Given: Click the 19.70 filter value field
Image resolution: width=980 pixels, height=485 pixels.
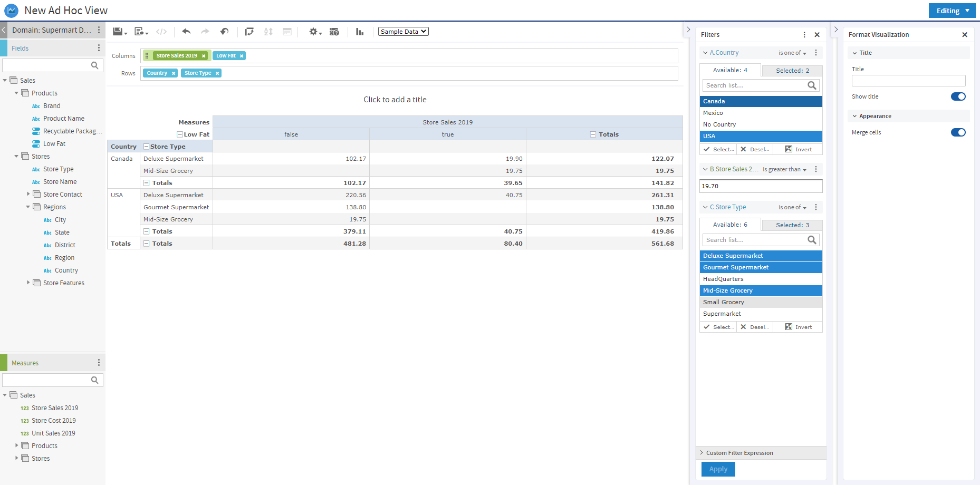Looking at the screenshot, I should tap(761, 186).
